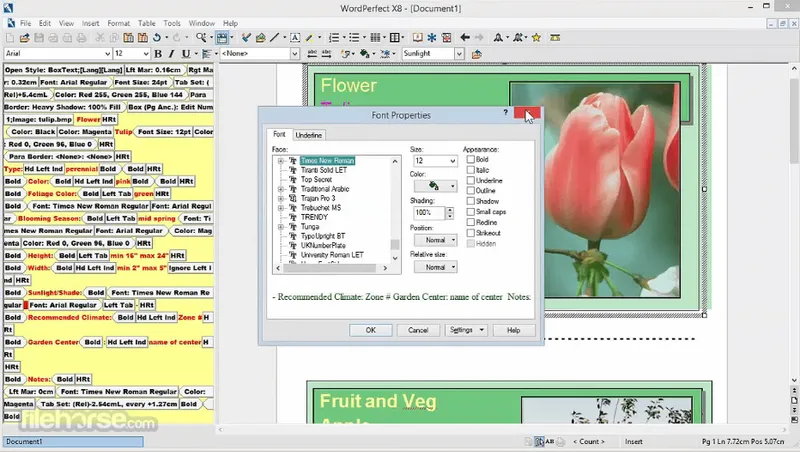Viewport: 800px width, 452px height.
Task: Click the Italic I formatting icon
Action: [x=171, y=54]
